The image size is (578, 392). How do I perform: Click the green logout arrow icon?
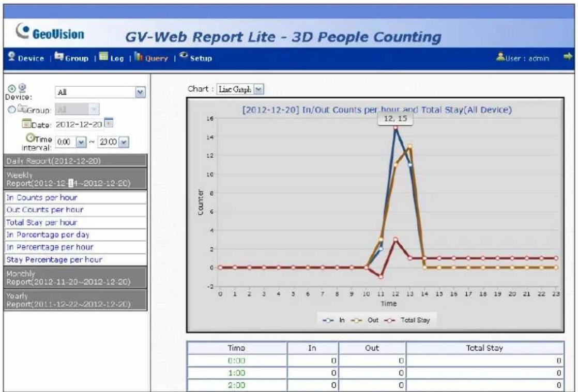(568, 57)
